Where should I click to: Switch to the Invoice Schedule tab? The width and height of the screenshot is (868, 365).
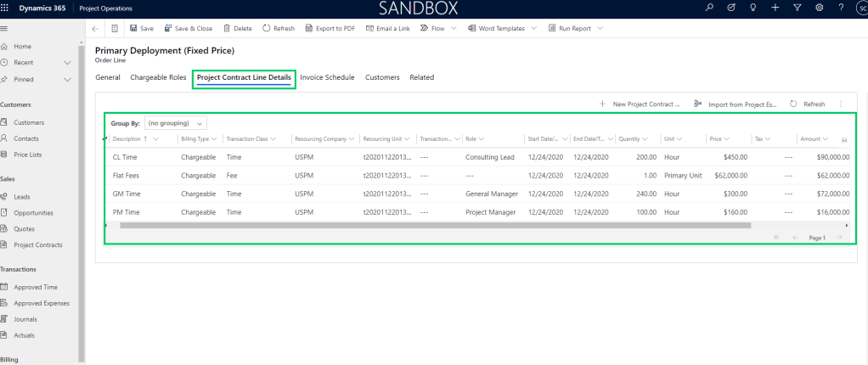tap(327, 77)
